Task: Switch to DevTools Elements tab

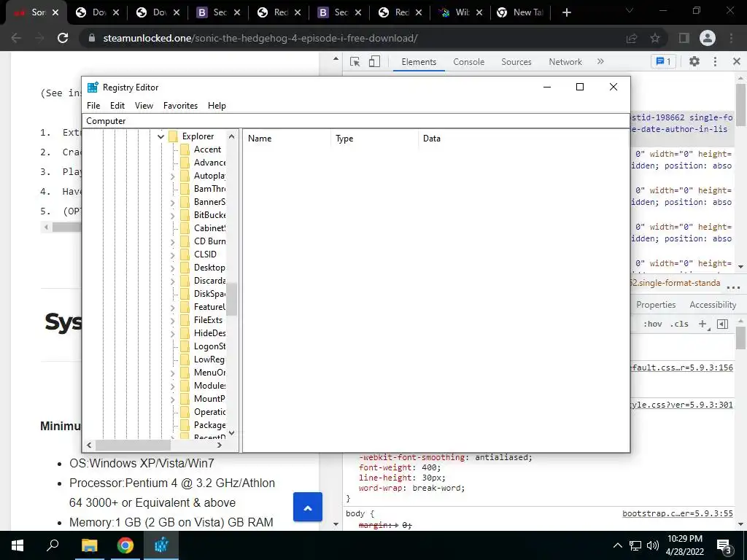Action: click(419, 62)
